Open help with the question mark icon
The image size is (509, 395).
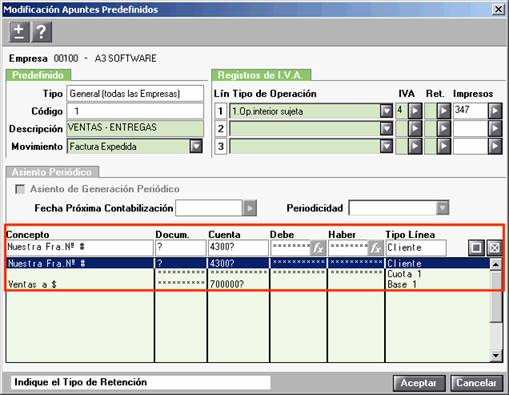[x=41, y=32]
